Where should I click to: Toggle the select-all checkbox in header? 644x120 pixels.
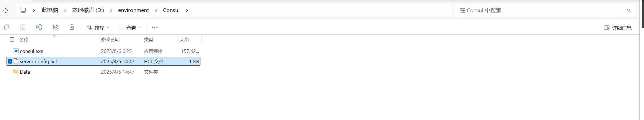click(x=12, y=40)
